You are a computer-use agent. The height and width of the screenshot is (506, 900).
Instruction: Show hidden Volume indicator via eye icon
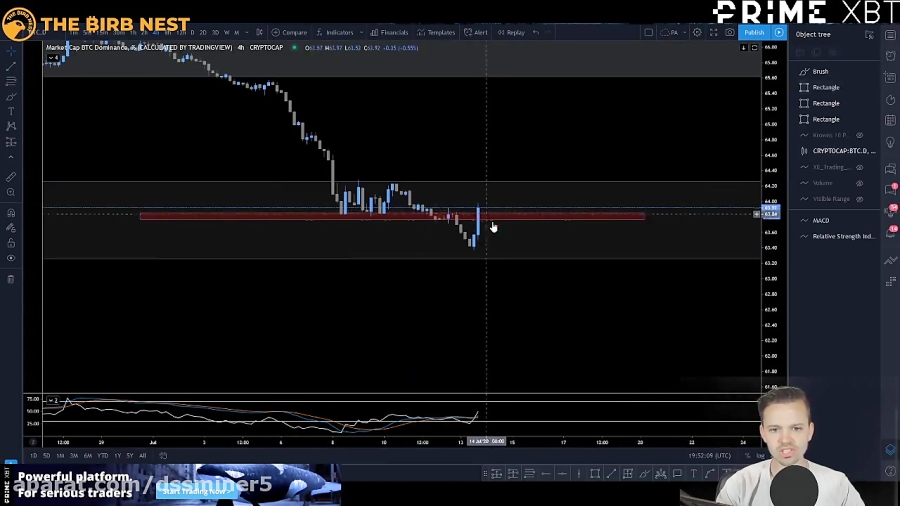coord(860,183)
